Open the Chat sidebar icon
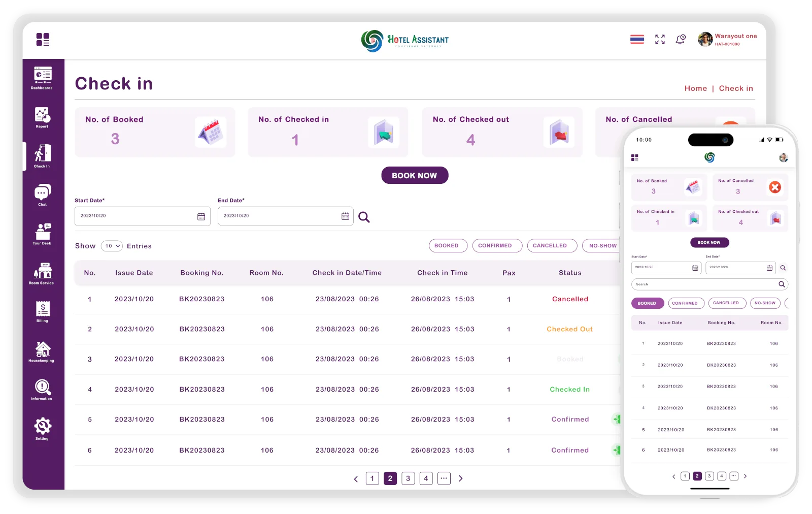Viewport: 812px width, 514px height. [43, 195]
